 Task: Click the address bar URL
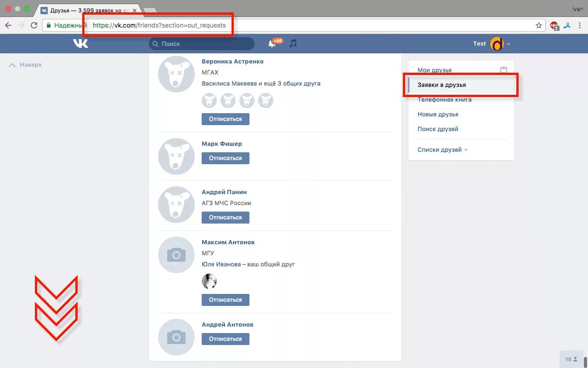[159, 25]
